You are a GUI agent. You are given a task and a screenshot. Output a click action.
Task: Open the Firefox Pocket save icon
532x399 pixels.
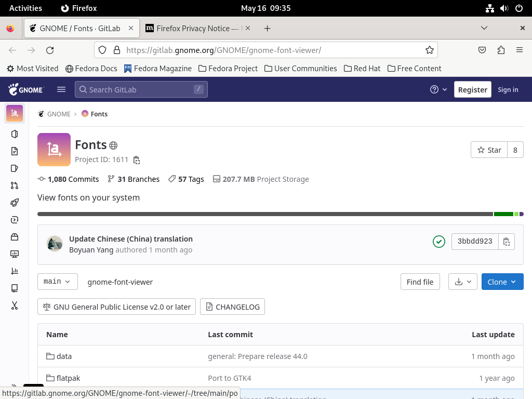coord(482,50)
